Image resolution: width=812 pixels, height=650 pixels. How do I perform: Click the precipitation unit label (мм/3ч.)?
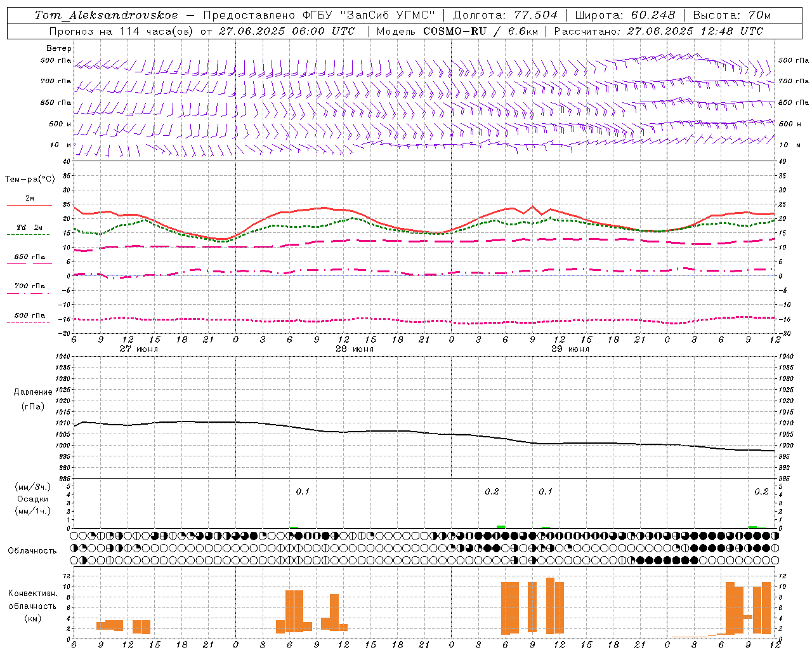(x=33, y=487)
